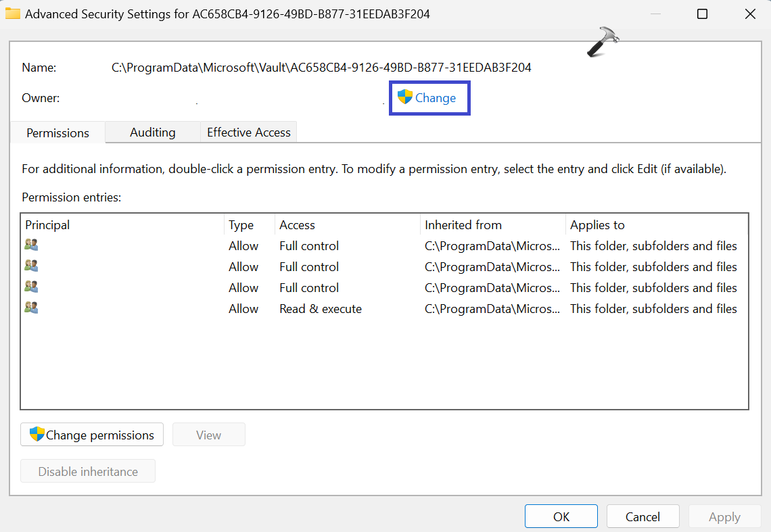Image resolution: width=771 pixels, height=532 pixels.
Task: Click the shield icon beside the Change link
Action: (x=405, y=97)
